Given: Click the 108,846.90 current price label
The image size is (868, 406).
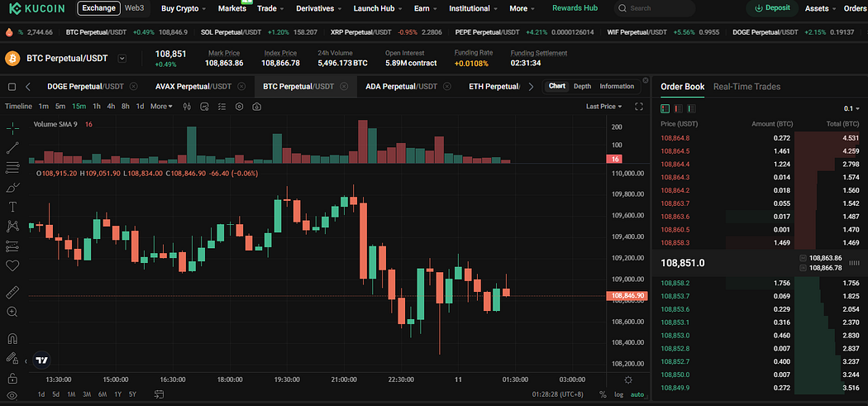Looking at the screenshot, I should tap(627, 296).
